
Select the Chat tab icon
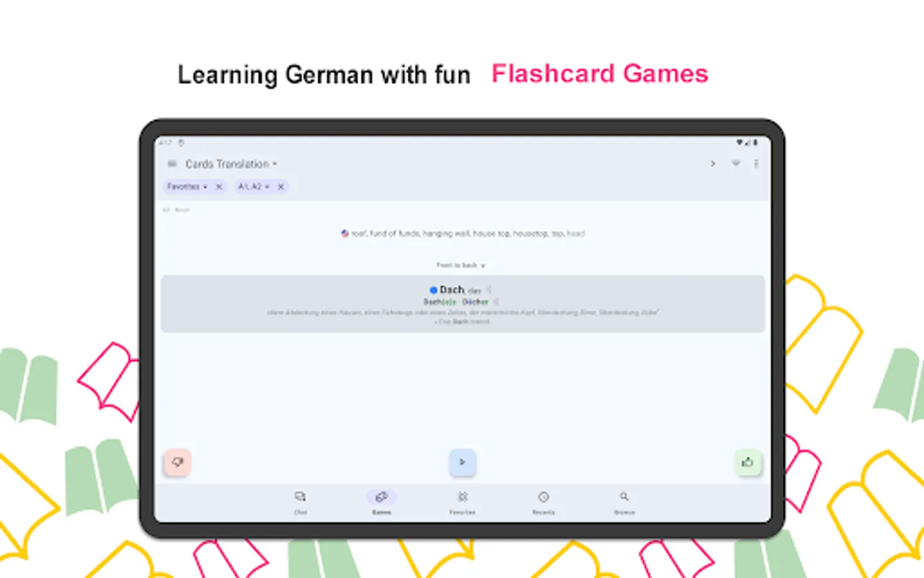coord(300,496)
